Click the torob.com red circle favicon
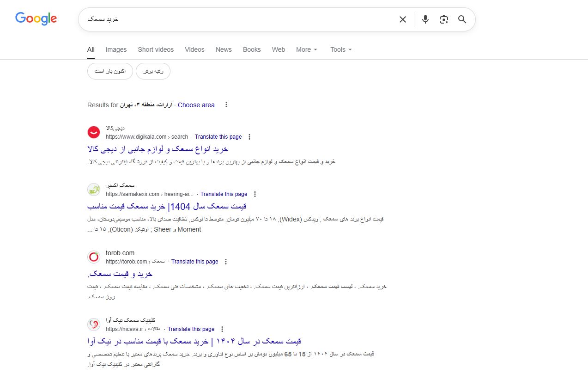The height and width of the screenshot is (380, 588). click(94, 257)
